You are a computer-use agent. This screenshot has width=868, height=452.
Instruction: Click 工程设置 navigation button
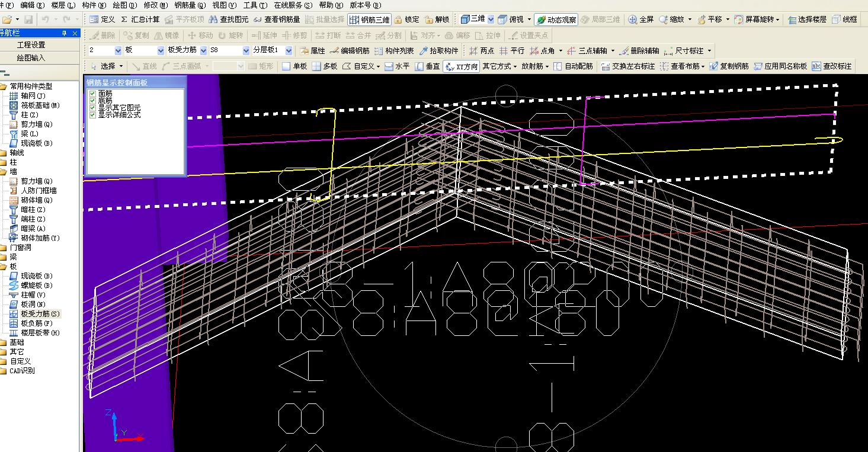31,45
